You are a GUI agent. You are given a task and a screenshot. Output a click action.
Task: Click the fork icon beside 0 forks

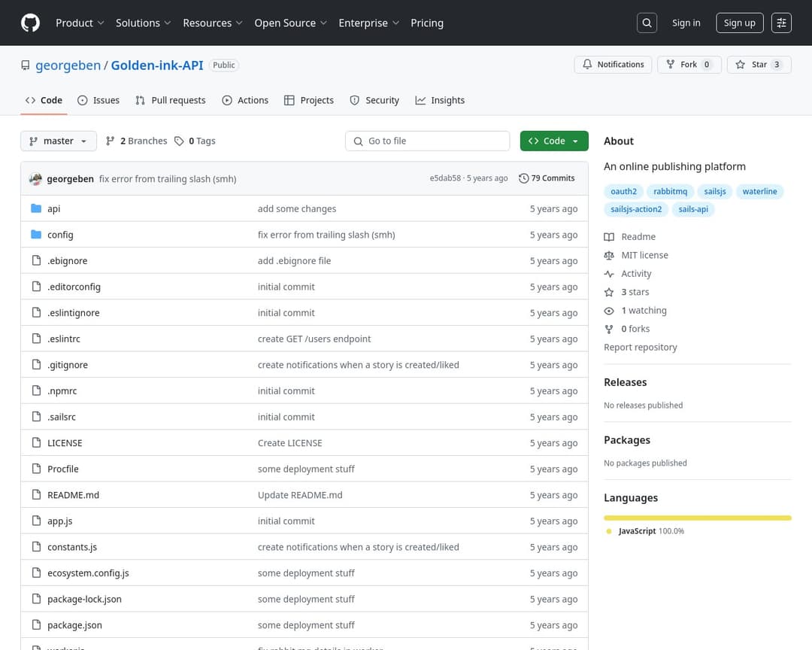pyautogui.click(x=609, y=330)
